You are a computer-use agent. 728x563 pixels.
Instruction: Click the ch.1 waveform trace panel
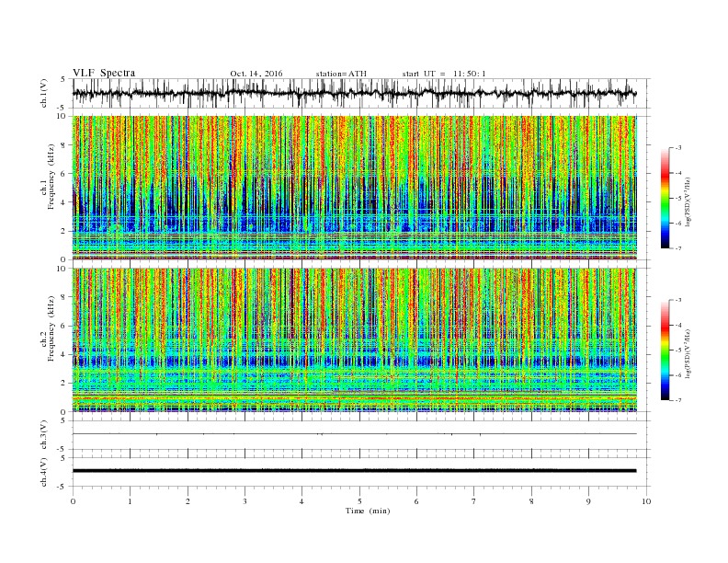click(361, 93)
